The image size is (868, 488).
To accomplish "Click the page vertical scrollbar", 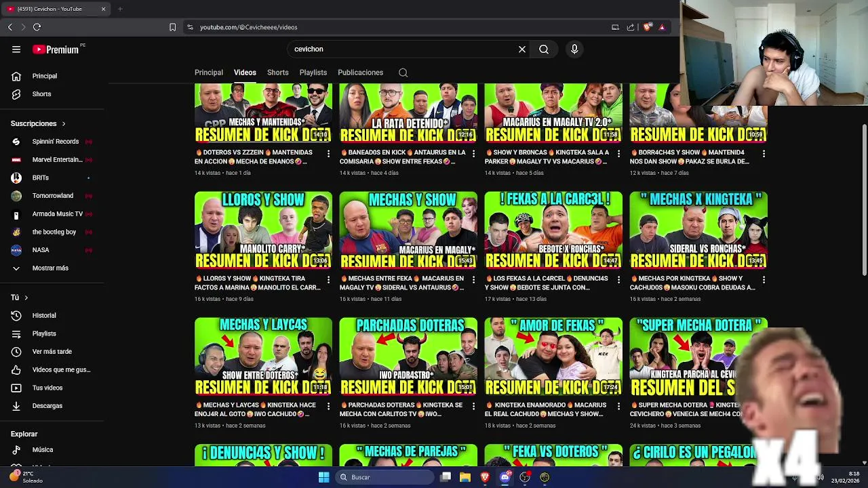I will [864, 200].
